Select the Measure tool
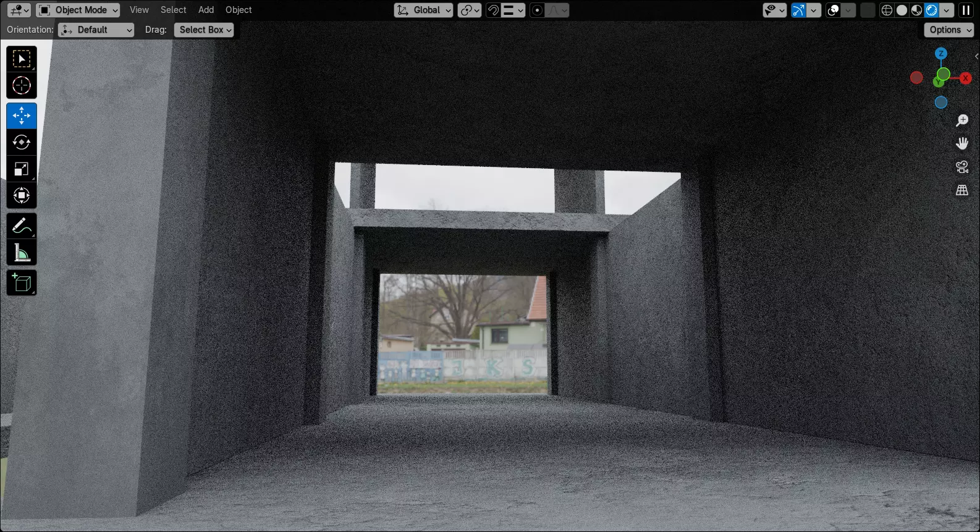Screen dimensions: 980x532 point(22,252)
